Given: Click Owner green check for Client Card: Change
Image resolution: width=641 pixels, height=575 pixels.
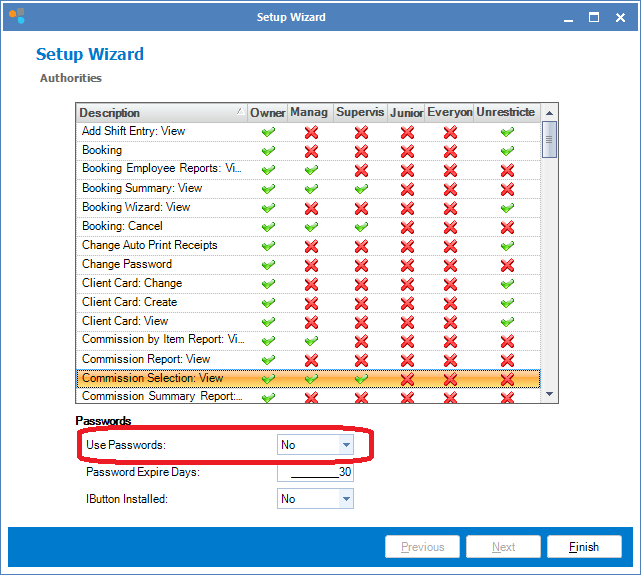Looking at the screenshot, I should 267,284.
